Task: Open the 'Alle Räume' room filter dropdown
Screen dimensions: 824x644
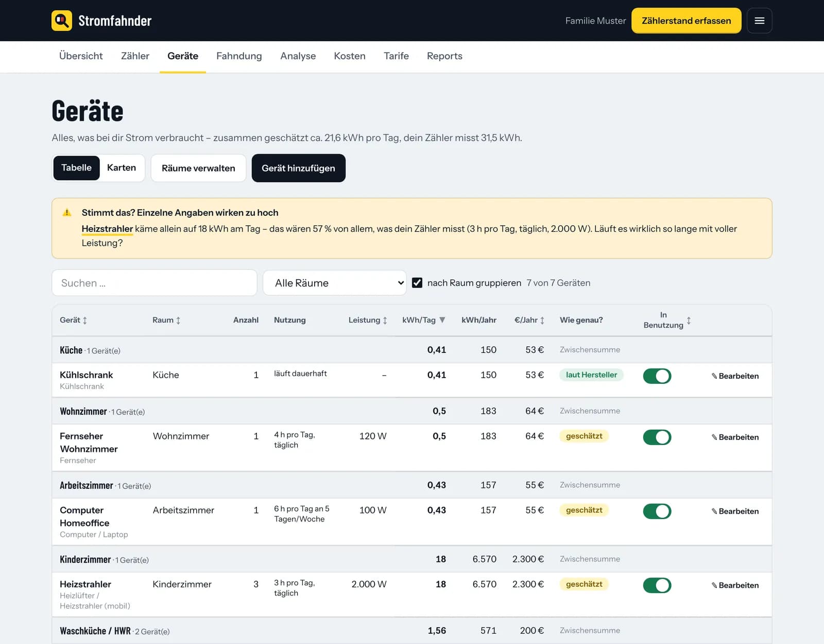Action: pos(335,283)
